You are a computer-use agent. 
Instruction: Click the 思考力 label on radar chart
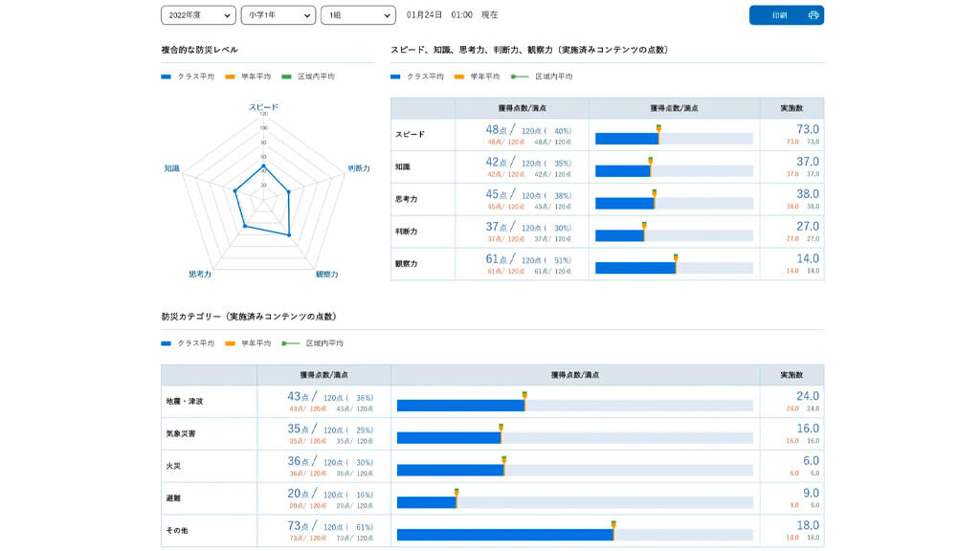[x=200, y=274]
